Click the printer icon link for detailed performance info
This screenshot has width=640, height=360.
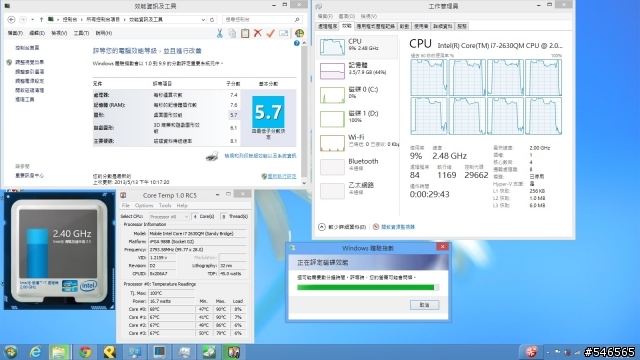click(212, 156)
